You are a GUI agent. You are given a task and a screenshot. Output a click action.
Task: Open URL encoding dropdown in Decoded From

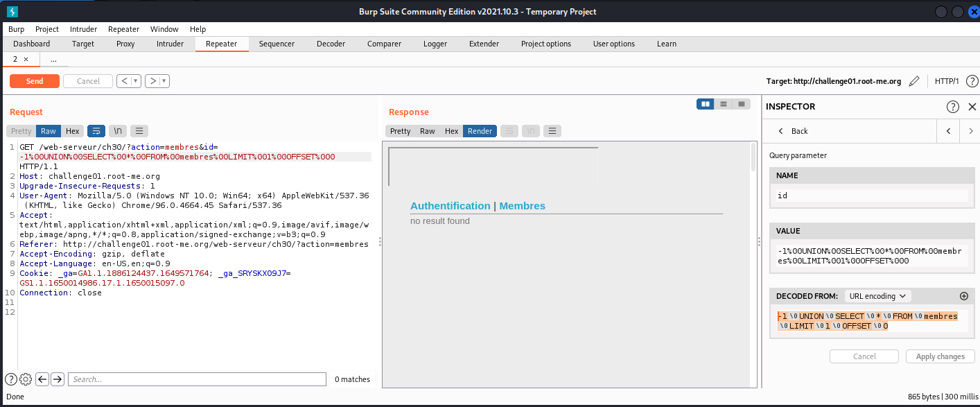(877, 296)
